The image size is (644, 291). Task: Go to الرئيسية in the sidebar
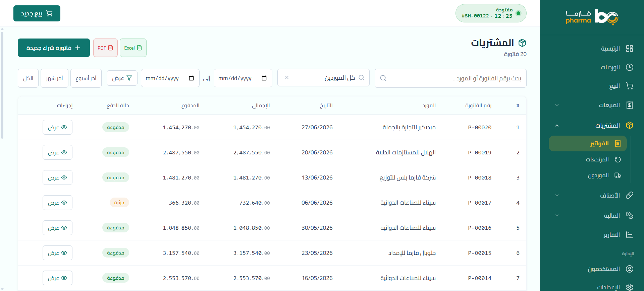[x=592, y=49]
